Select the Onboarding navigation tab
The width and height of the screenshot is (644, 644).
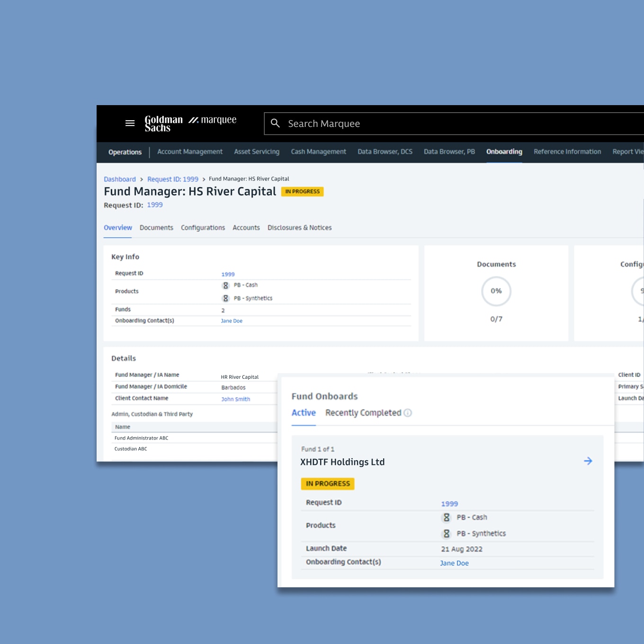504,152
